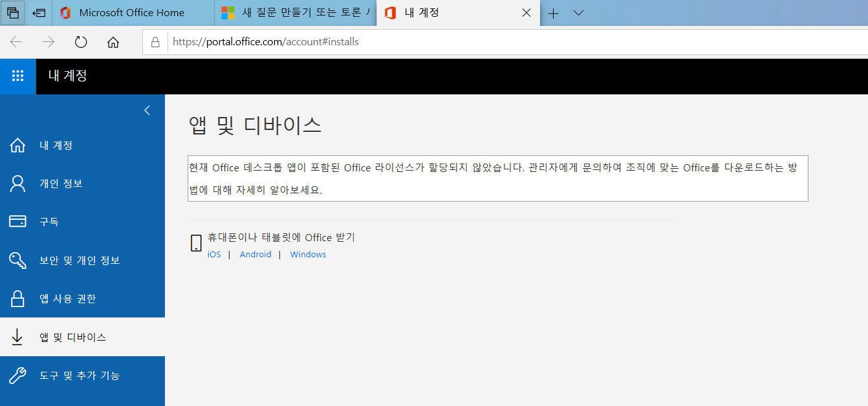This screenshot has width=868, height=406.
Task: Select 앱 및 디바이스 in sidebar
Action: tap(82, 337)
